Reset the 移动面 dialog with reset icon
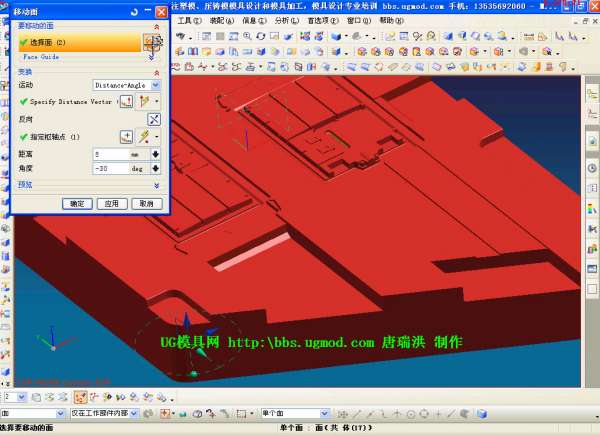Viewport: 600px width, 435px height. [x=134, y=11]
